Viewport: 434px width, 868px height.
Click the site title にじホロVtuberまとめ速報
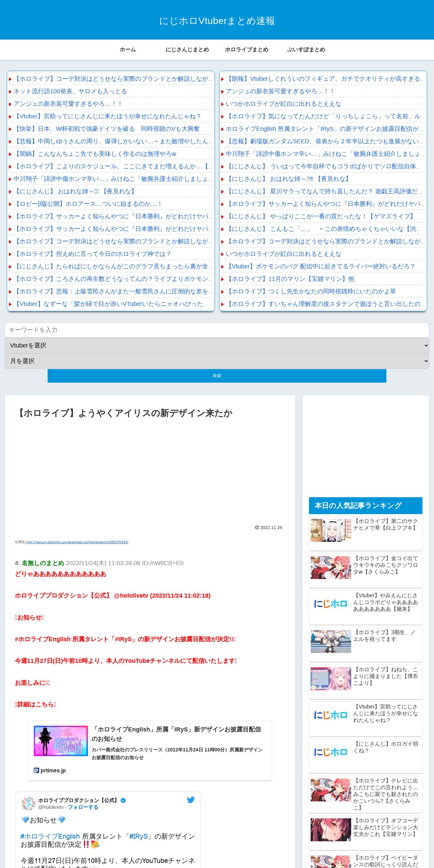coord(217,21)
